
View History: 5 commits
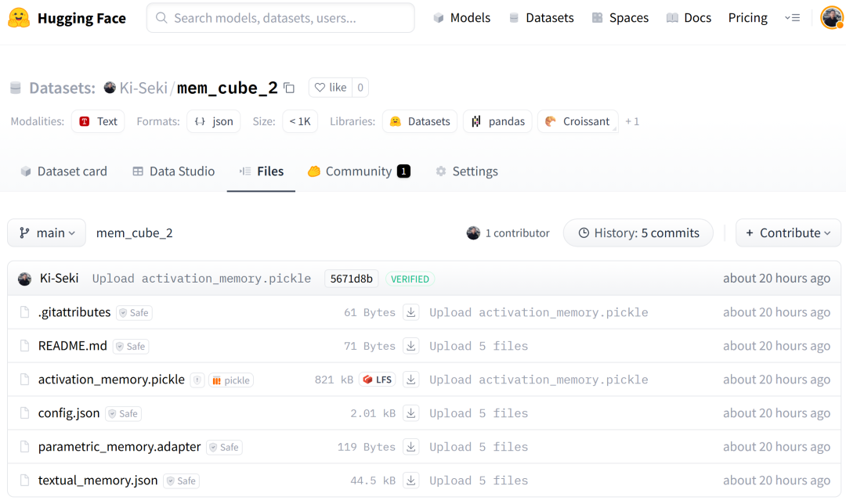(x=638, y=233)
